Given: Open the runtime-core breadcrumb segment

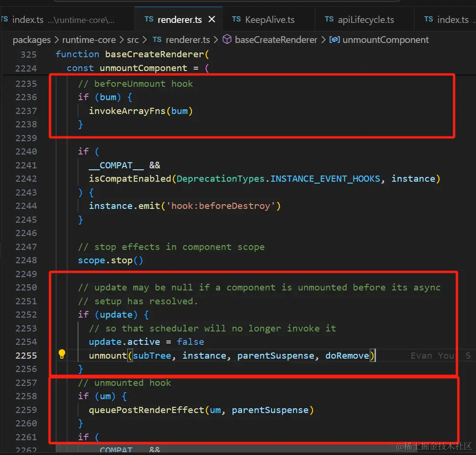Looking at the screenshot, I should click(89, 40).
